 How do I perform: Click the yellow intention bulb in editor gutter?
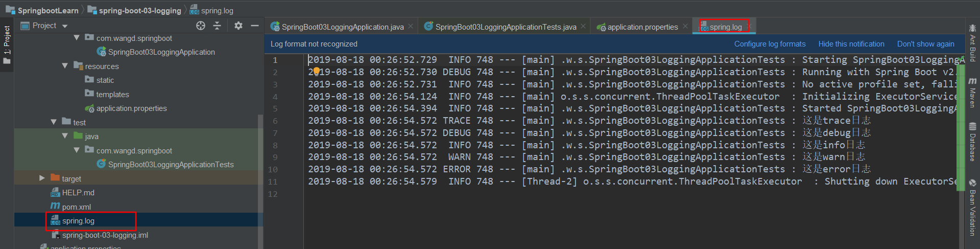pos(316,71)
